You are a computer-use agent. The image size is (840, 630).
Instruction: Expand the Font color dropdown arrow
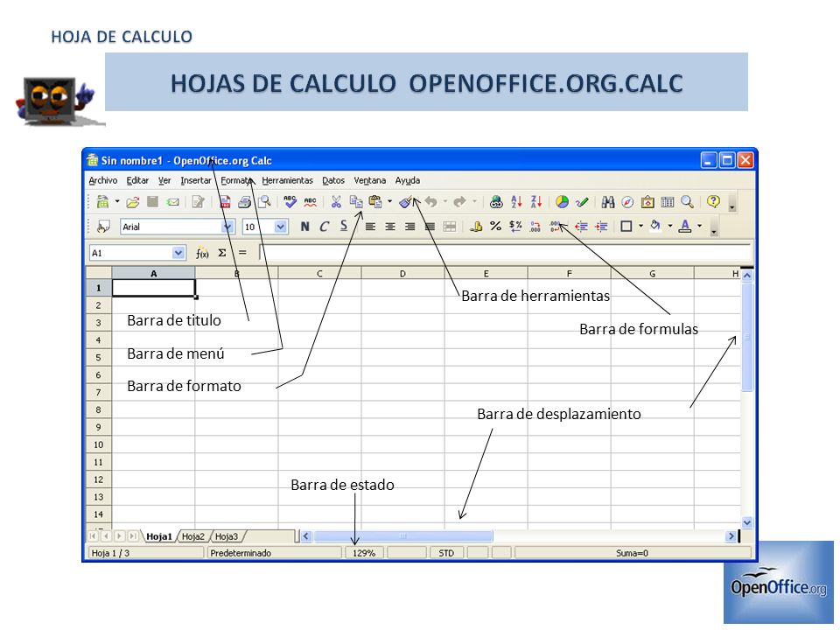(x=699, y=226)
